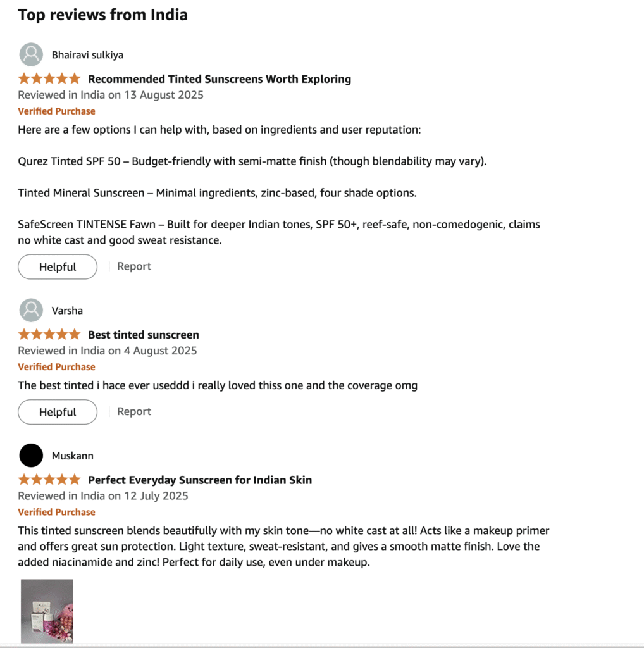Open Bhairavi sulkiya's reviewer name
The height and width of the screenshot is (648, 644).
point(87,55)
